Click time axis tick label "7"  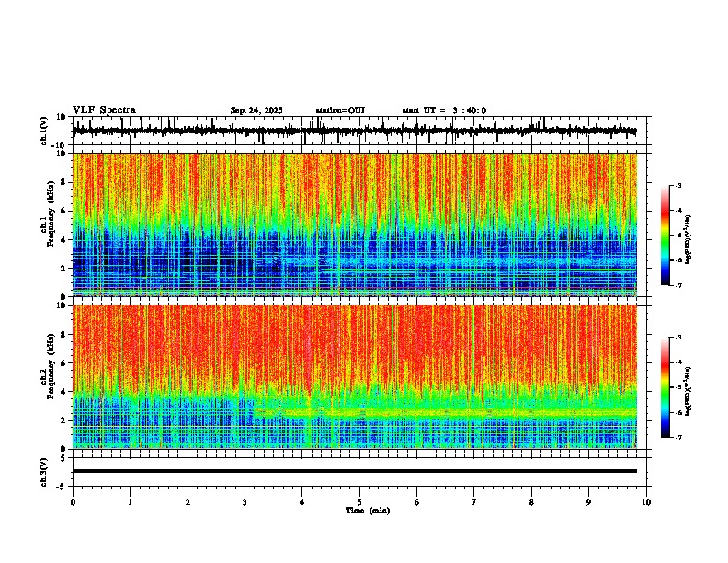pyautogui.click(x=474, y=502)
